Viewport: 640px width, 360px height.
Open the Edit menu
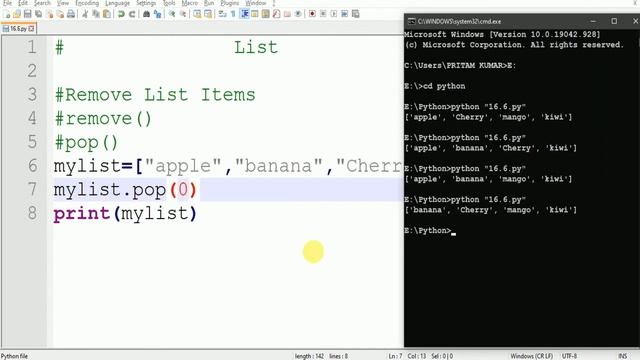pos(23,3)
